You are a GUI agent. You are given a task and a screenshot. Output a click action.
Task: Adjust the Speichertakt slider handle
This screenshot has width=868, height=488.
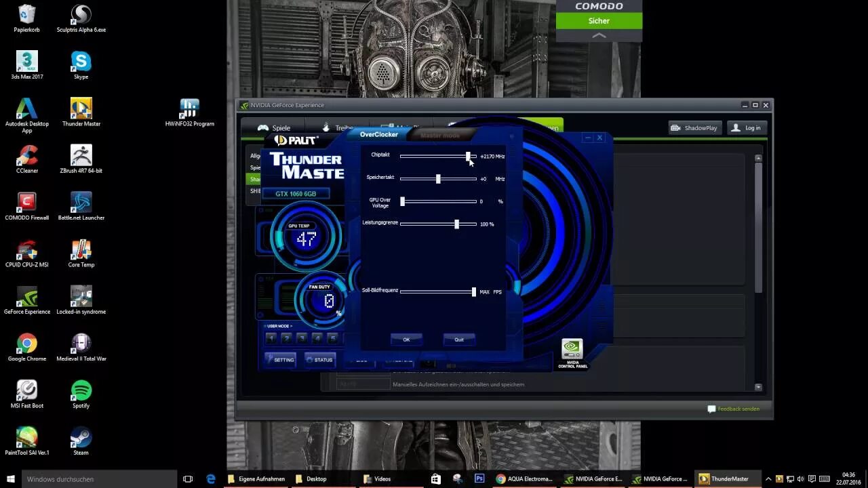(438, 179)
